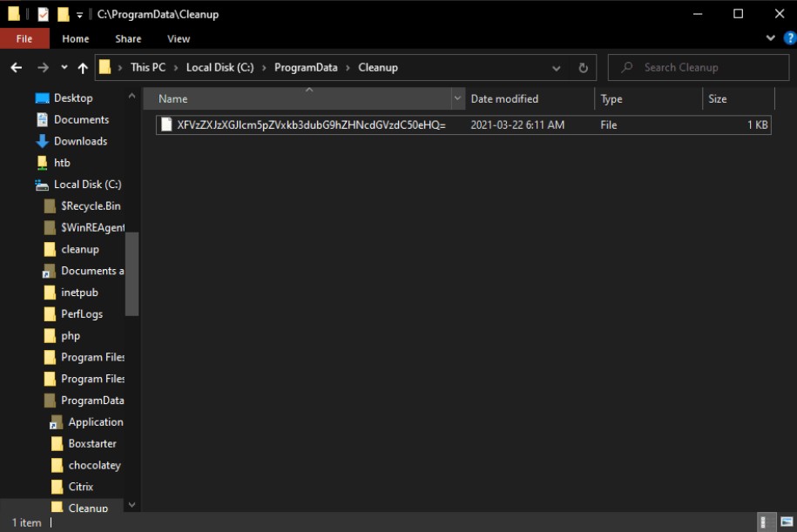
Task: Click the file icon of base64-named file
Action: (166, 125)
